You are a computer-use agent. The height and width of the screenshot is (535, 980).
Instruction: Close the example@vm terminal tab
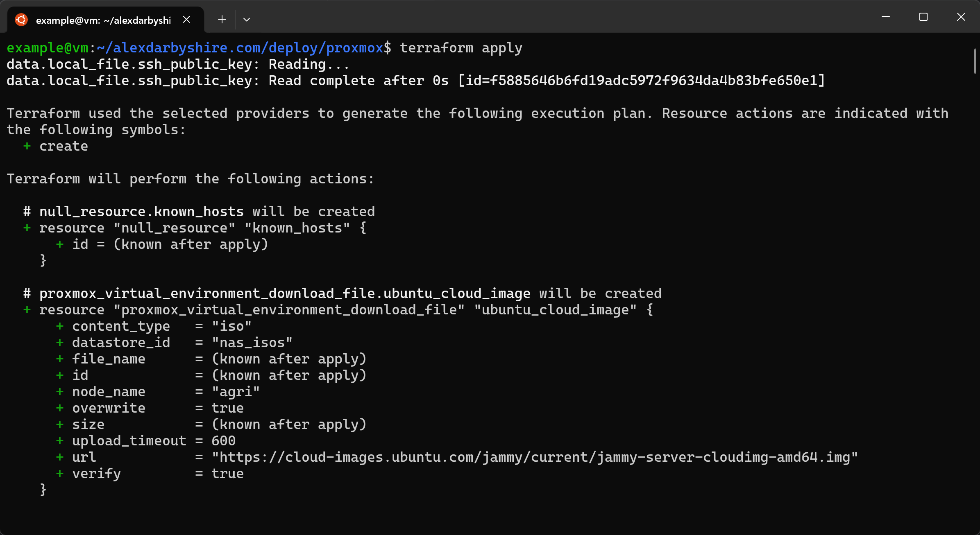point(186,20)
